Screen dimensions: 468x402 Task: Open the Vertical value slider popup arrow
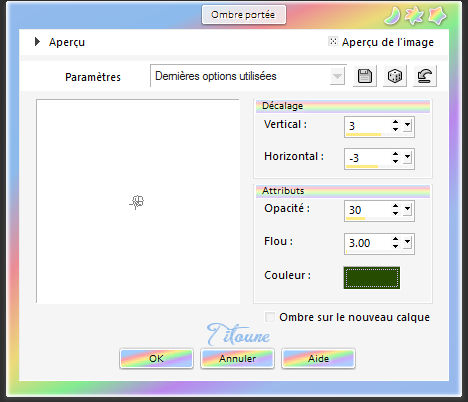tap(407, 126)
